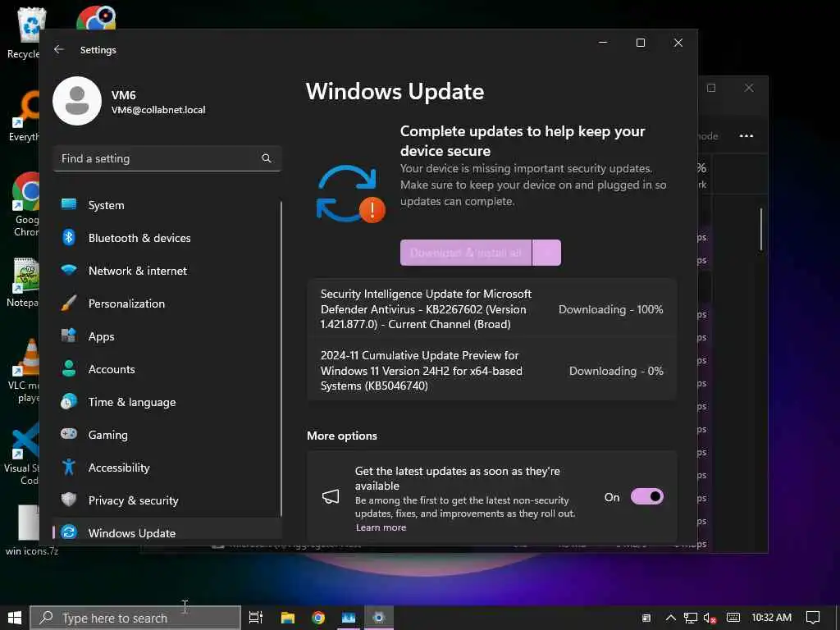The image size is (840, 630).
Task: Open Task View on the taskbar
Action: (256, 618)
